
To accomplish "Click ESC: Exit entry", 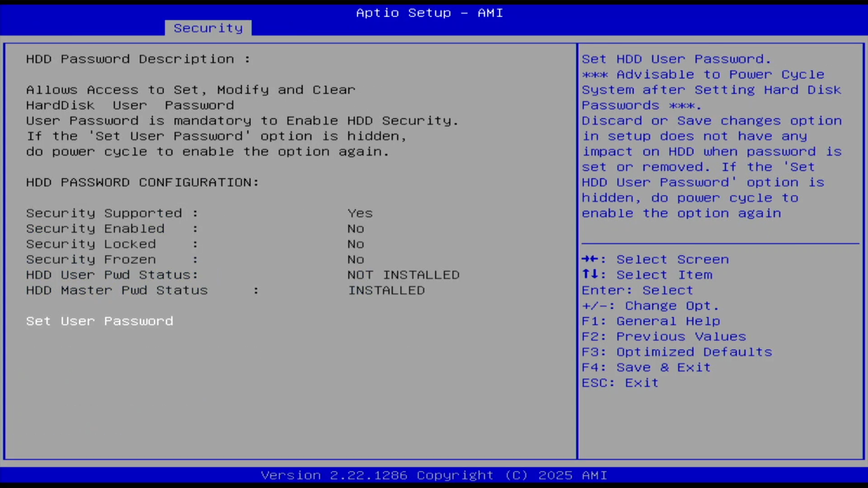I will coord(620,383).
